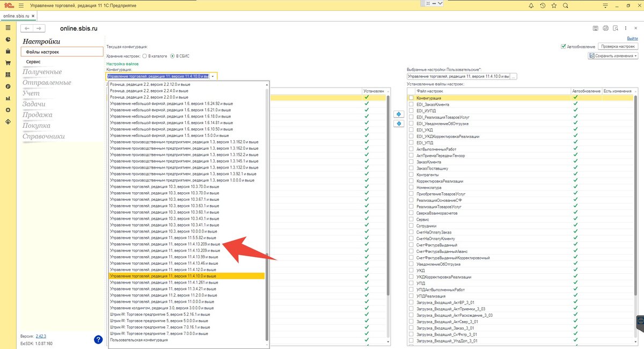Image resolution: width=644 pixels, height=349 pixels.
Task: Click the blue help question mark icon
Action: point(98,339)
